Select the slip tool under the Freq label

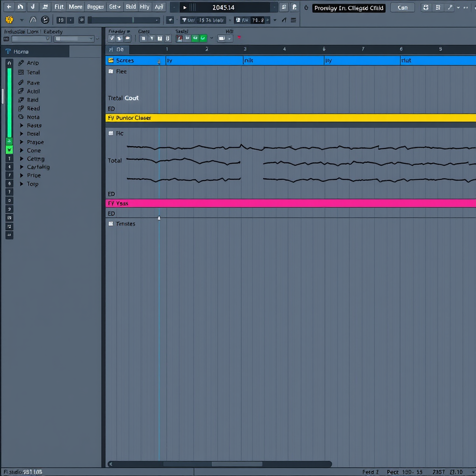[x=127, y=38]
